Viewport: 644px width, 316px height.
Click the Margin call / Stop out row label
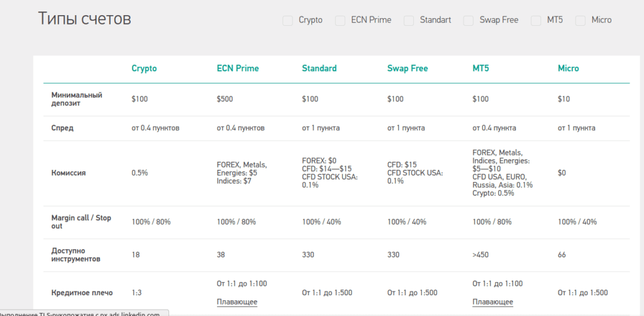81,222
